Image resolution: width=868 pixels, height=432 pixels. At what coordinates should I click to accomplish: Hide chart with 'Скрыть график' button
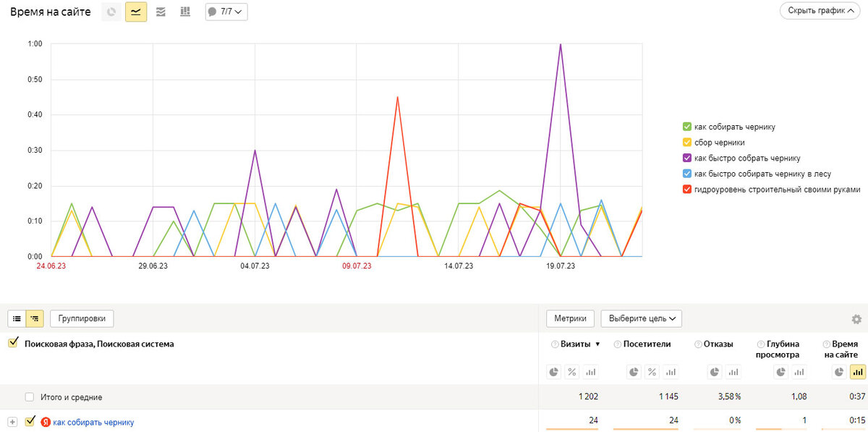coord(822,11)
